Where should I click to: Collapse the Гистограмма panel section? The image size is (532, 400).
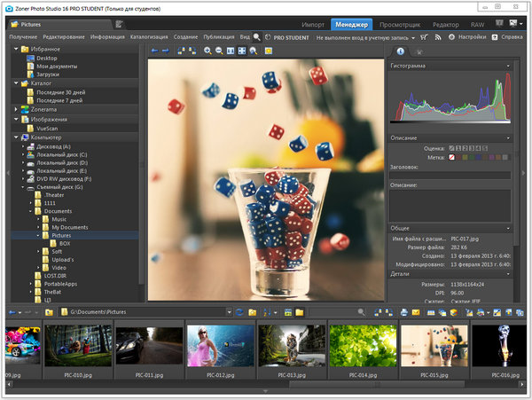click(x=509, y=67)
